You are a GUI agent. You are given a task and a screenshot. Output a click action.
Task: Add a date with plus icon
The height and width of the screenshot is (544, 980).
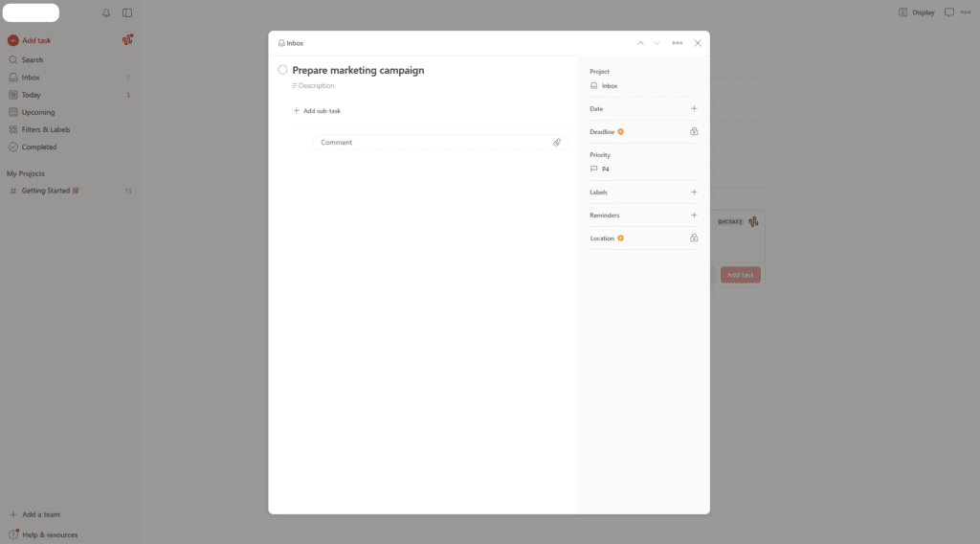tap(694, 109)
